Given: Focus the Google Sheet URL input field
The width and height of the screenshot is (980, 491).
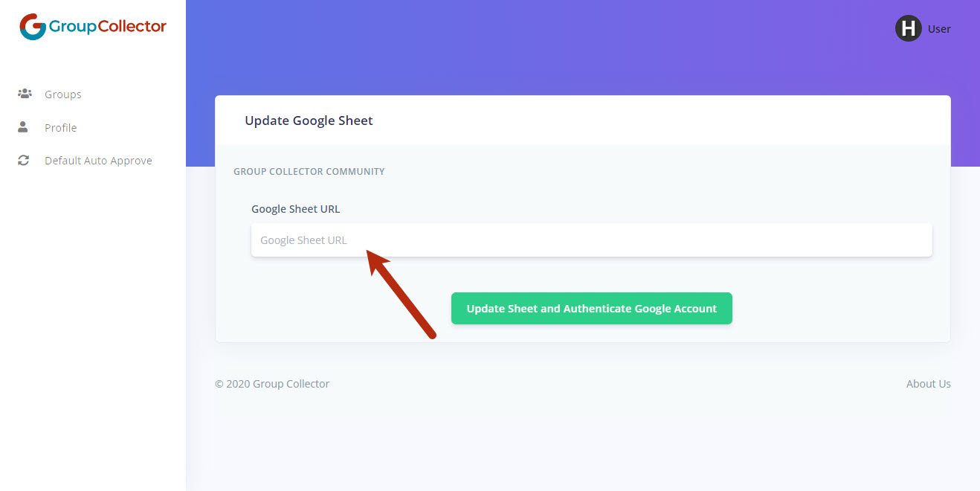Looking at the screenshot, I should (592, 240).
